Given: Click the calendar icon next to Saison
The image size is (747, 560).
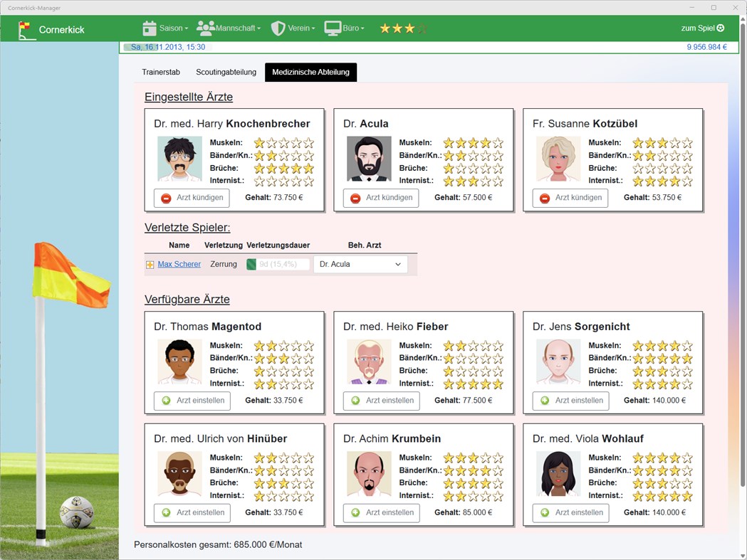Looking at the screenshot, I should (149, 28).
